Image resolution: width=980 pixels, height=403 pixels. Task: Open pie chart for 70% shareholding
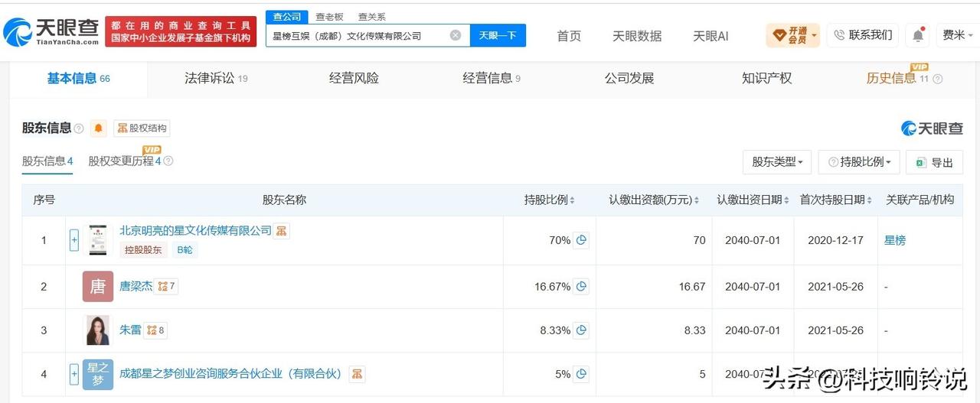(x=581, y=240)
